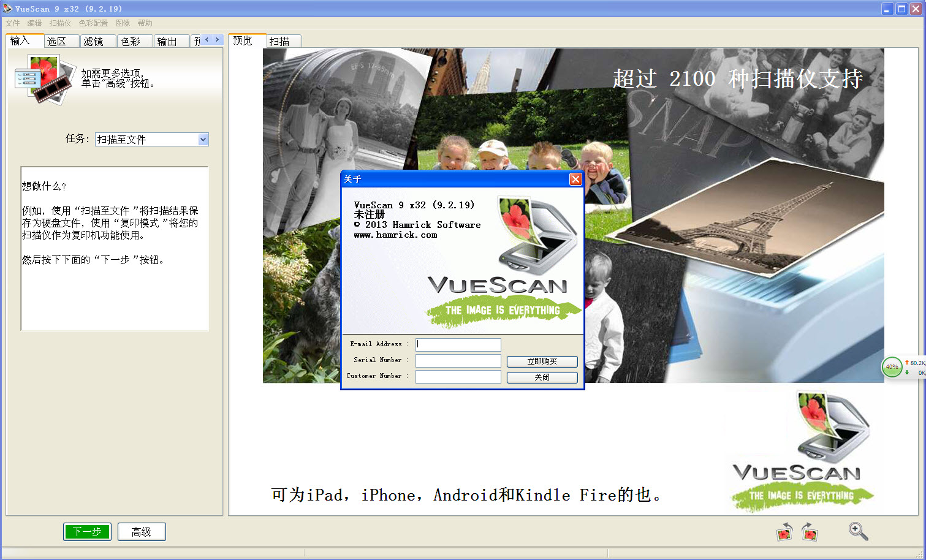
Task: Select the 预览 preview tab
Action: click(248, 40)
